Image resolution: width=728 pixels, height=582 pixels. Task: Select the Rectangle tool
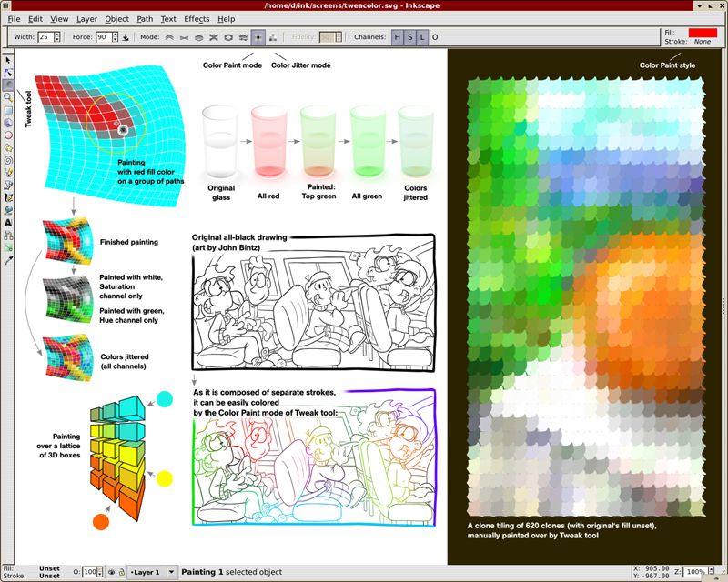pyautogui.click(x=8, y=109)
